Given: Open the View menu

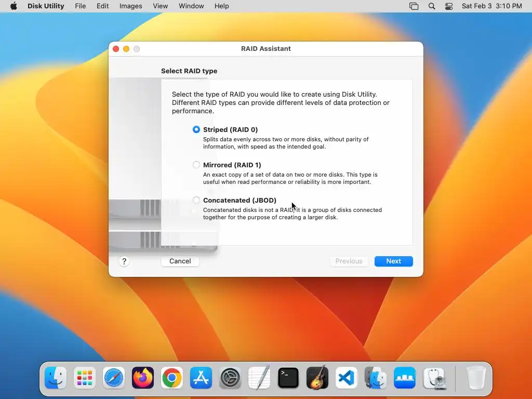Looking at the screenshot, I should tap(160, 6).
